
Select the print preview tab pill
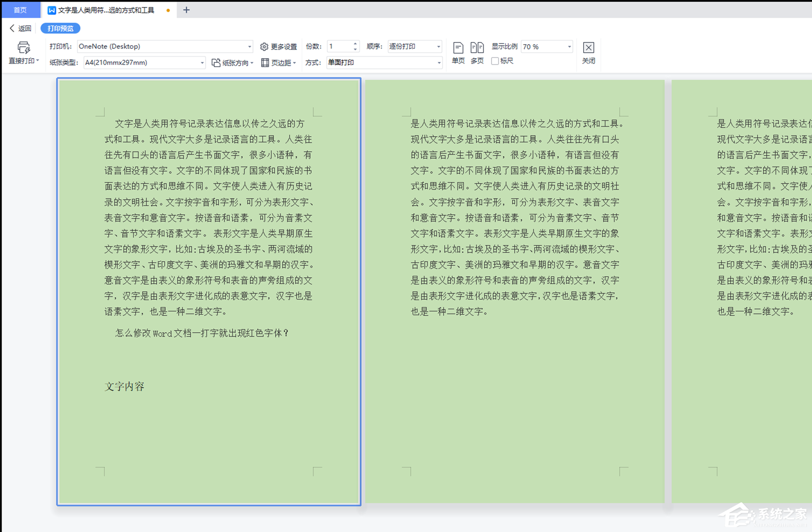[60, 29]
